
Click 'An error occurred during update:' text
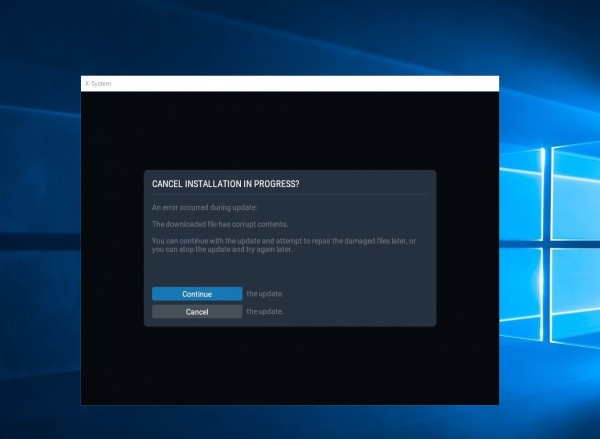click(x=205, y=207)
